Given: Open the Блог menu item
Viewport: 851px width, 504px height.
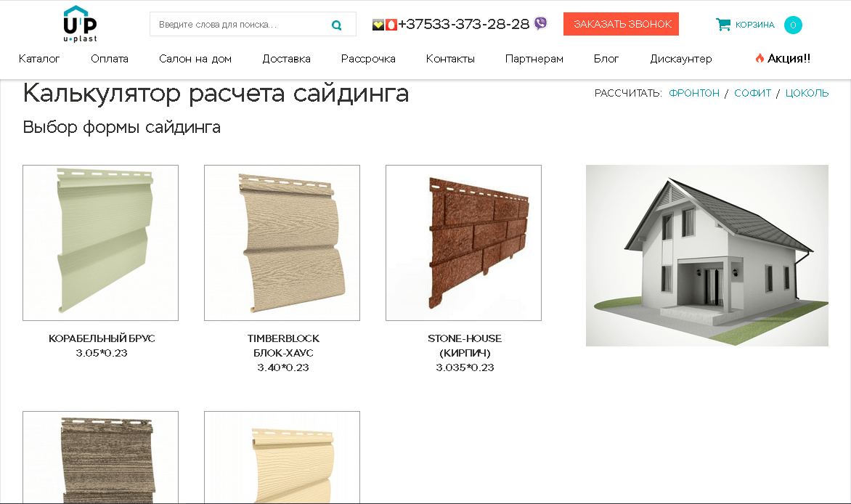Looking at the screenshot, I should (606, 59).
